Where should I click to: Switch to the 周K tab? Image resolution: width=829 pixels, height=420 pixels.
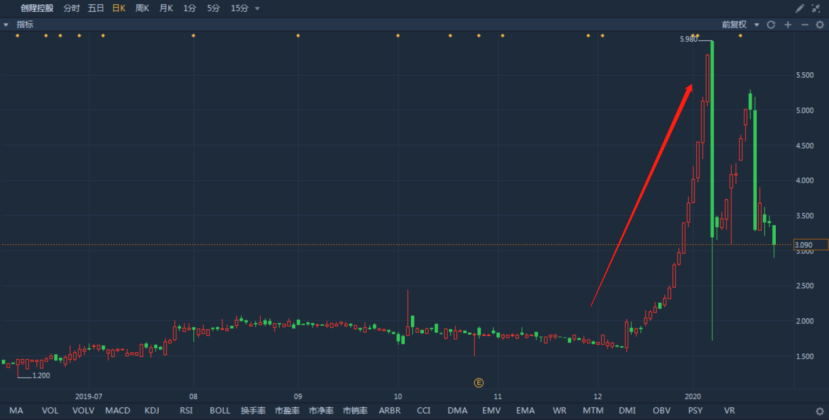pos(142,8)
